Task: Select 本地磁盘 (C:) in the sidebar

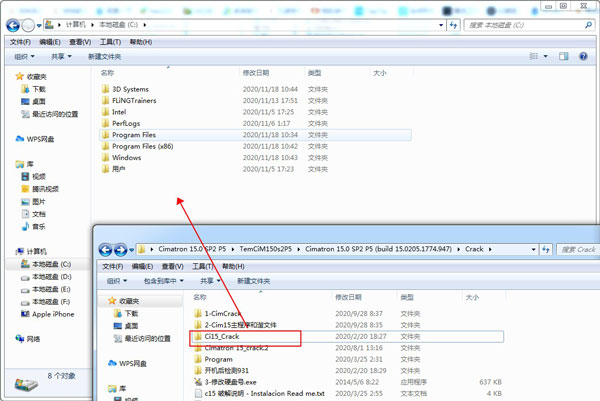Action: click(x=46, y=264)
